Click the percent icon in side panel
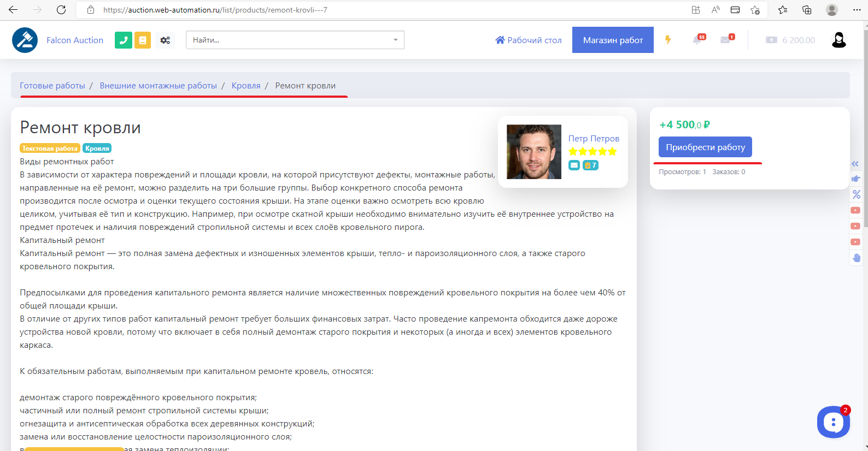Screen dimensions: 868x451 [x=856, y=194]
